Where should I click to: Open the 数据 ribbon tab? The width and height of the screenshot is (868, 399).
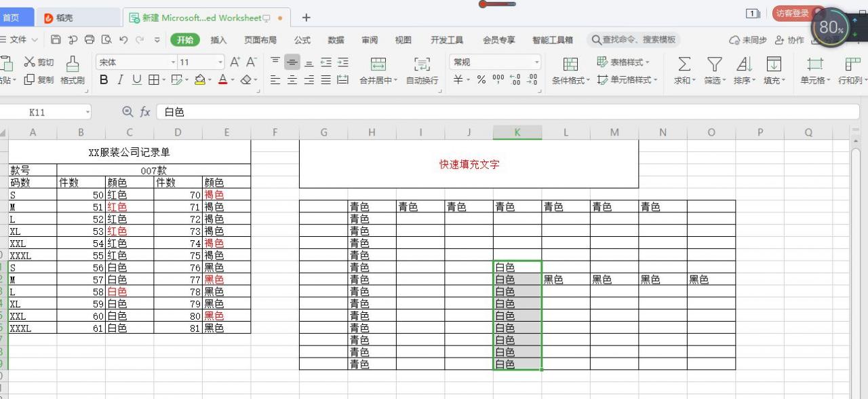pyautogui.click(x=336, y=40)
